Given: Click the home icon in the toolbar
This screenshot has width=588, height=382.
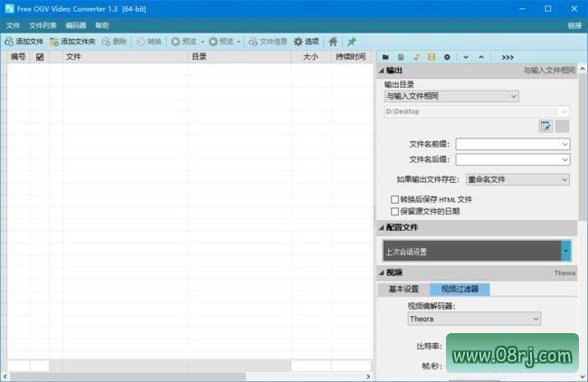Looking at the screenshot, I should point(333,42).
